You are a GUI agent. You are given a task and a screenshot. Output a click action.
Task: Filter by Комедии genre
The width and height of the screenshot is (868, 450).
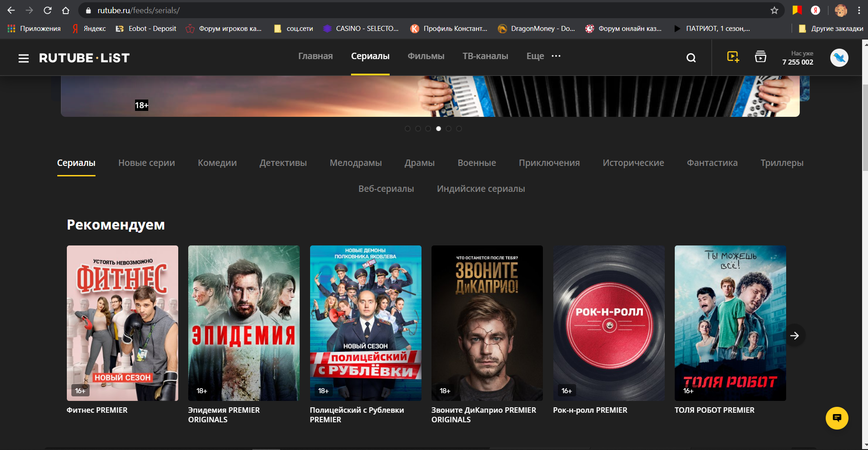click(217, 163)
